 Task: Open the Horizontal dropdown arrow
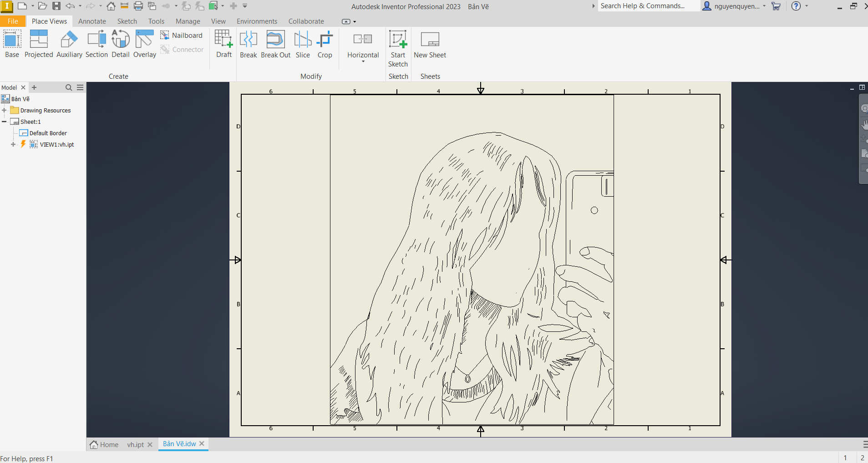point(363,61)
